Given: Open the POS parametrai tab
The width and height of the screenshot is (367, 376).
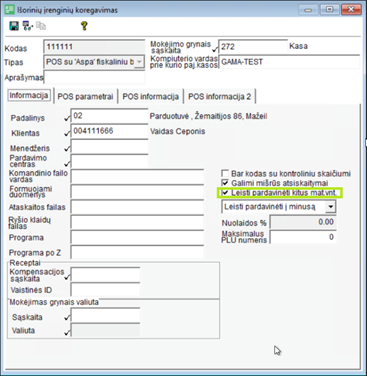Looking at the screenshot, I should 85,97.
